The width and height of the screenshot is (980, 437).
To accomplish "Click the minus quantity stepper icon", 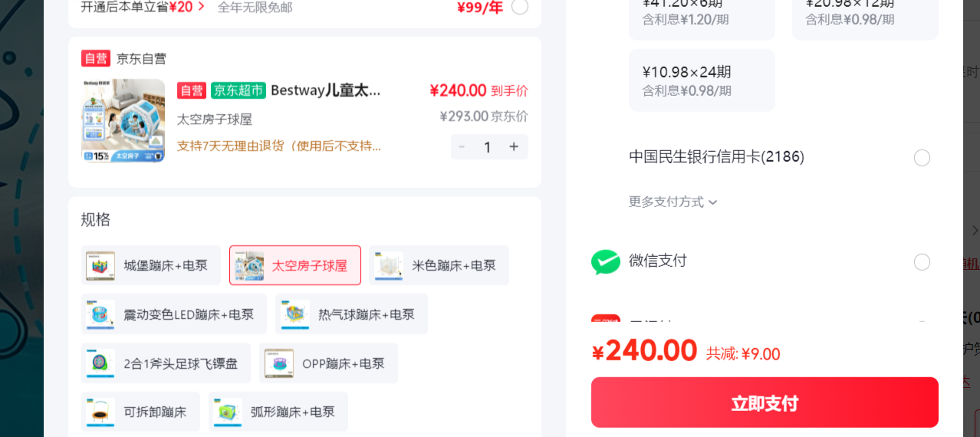I will point(462,146).
